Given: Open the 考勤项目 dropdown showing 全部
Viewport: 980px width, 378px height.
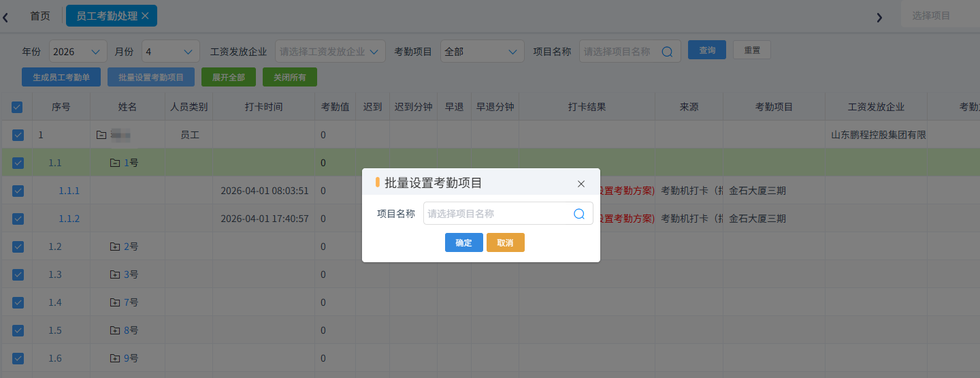Looking at the screenshot, I should (483, 51).
